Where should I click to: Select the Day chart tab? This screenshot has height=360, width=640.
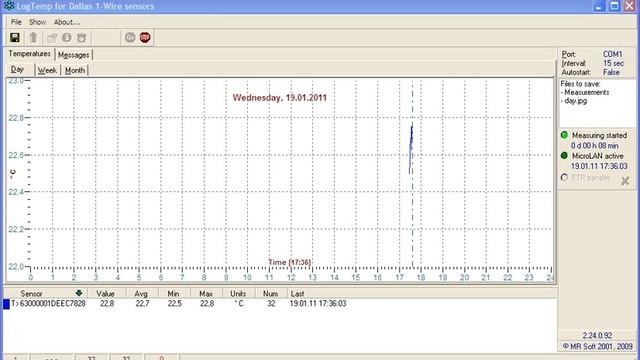[x=17, y=69]
